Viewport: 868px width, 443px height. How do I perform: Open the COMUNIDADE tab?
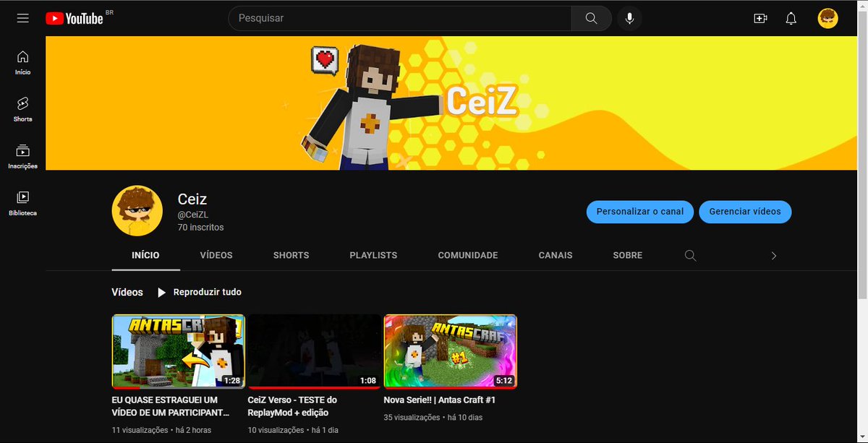point(468,255)
